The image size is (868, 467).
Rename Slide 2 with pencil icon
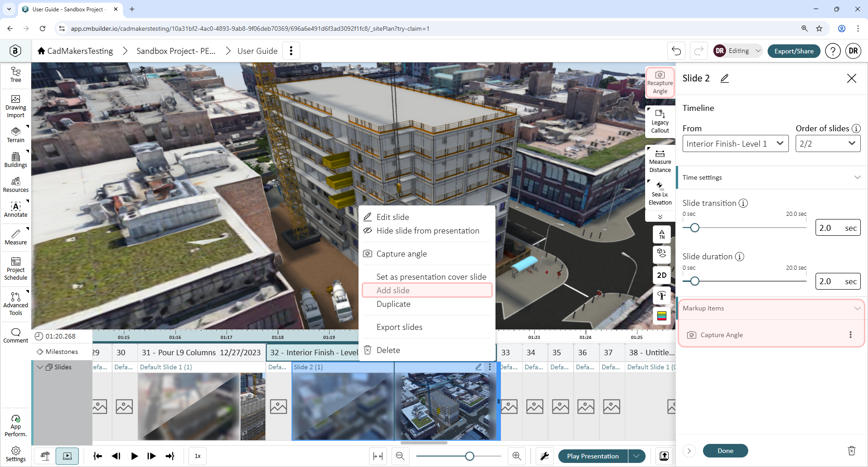[725, 78]
